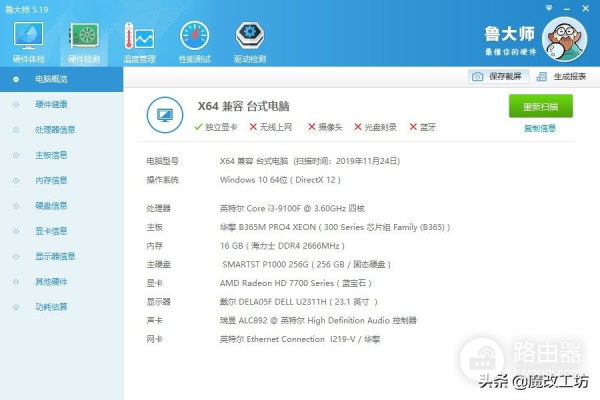This screenshot has width=600, height=400.
Task: Close the 鲁大师 window
Action: click(x=585, y=8)
